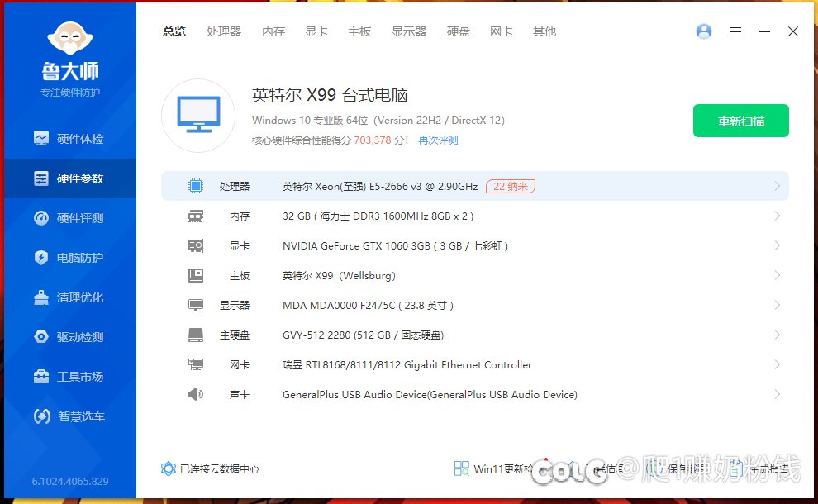The height and width of the screenshot is (504, 818).
Task: Expand the 显卡 row chevron
Action: click(778, 245)
